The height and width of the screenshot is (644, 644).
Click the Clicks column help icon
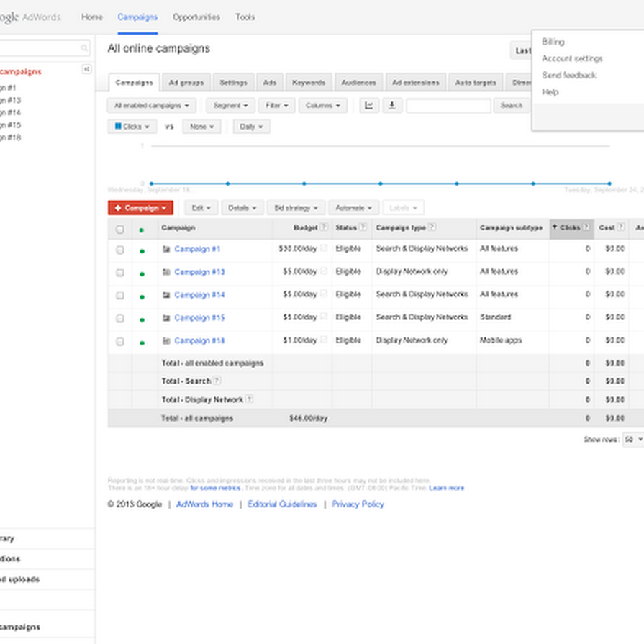coord(586,227)
